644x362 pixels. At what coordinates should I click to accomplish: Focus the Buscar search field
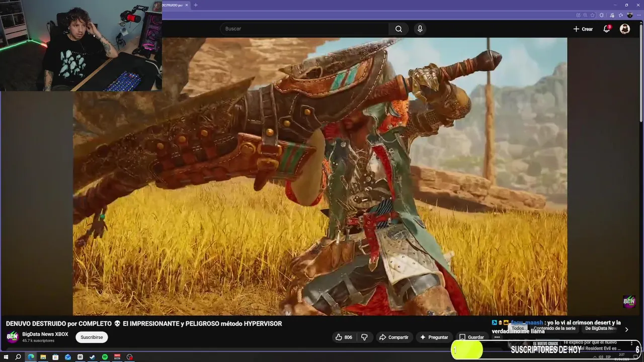coord(304,29)
